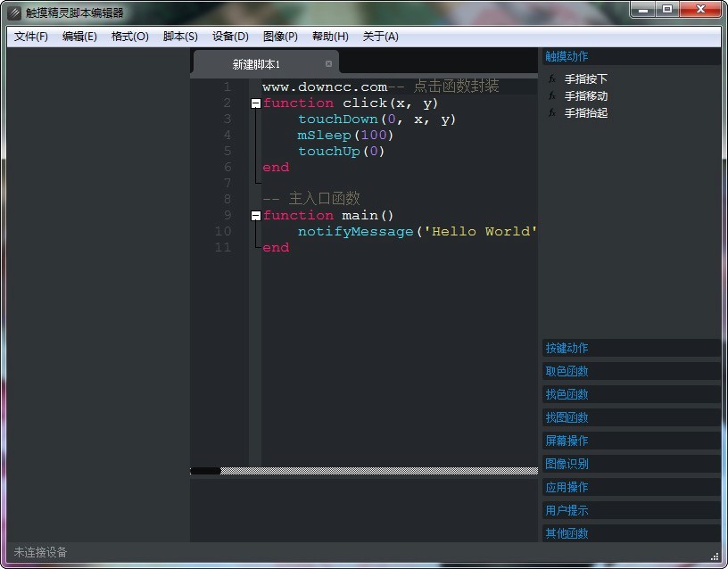The image size is (728, 569).
Task: Click the horizontal scrollbar thumb under the editor
Action: pyautogui.click(x=205, y=471)
